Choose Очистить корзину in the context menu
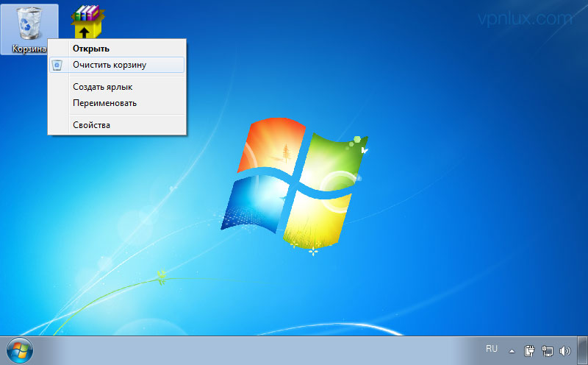This screenshot has width=588, height=365. 117,65
